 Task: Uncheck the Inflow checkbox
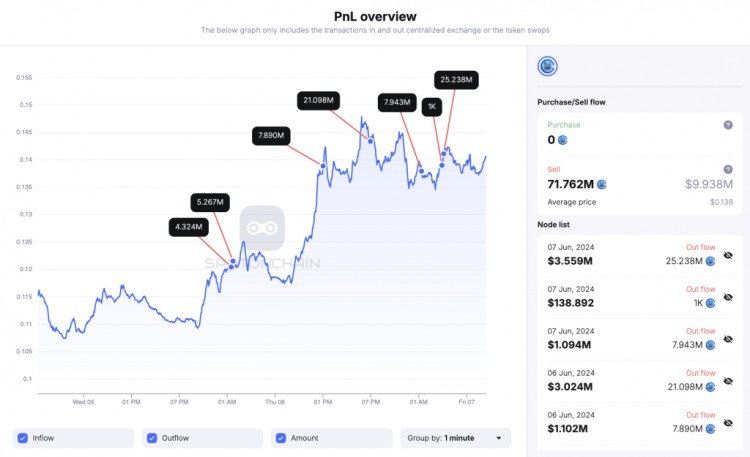(x=22, y=438)
